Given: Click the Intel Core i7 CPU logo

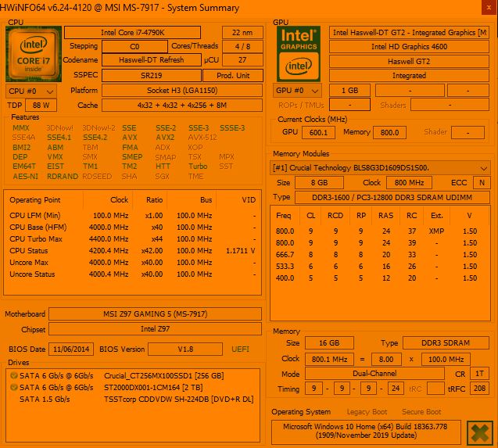Looking at the screenshot, I should coord(34,54).
